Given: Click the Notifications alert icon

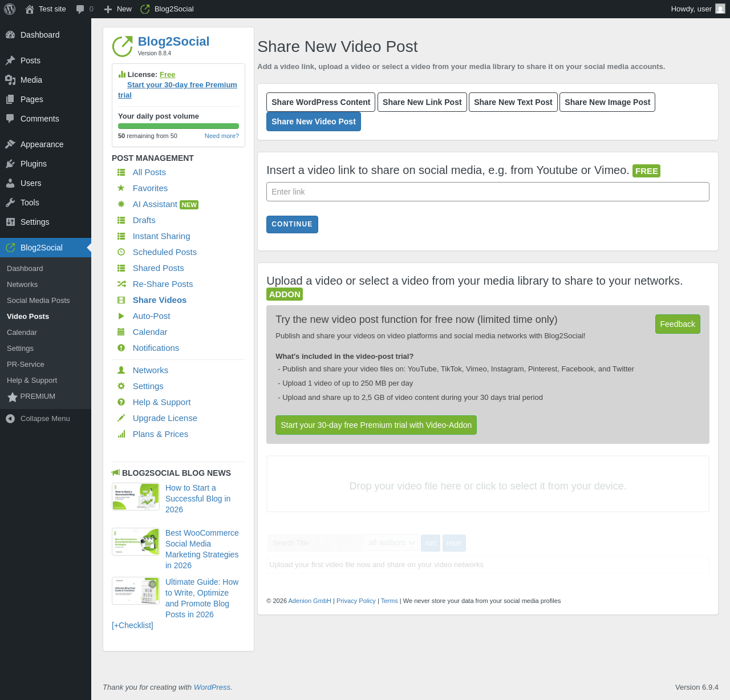Looking at the screenshot, I should tap(121, 348).
